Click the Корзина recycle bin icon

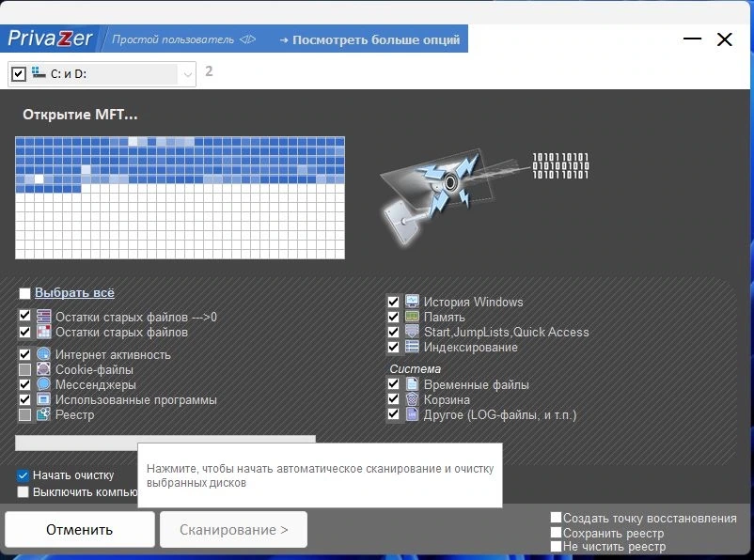coord(412,399)
